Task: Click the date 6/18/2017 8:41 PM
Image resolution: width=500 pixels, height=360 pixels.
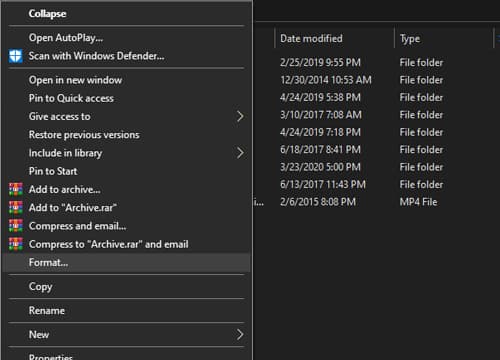Action: tap(320, 149)
